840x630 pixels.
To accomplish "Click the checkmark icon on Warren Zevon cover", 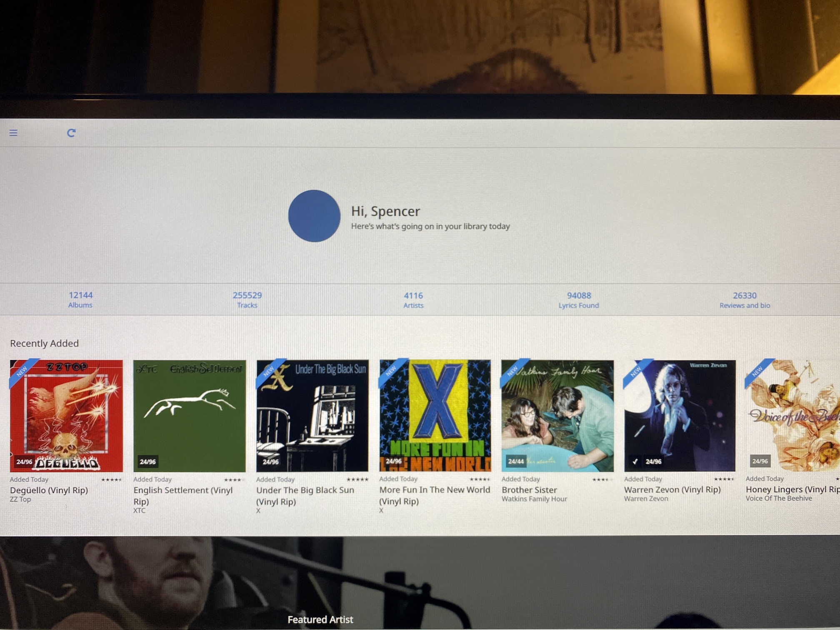I will click(635, 461).
